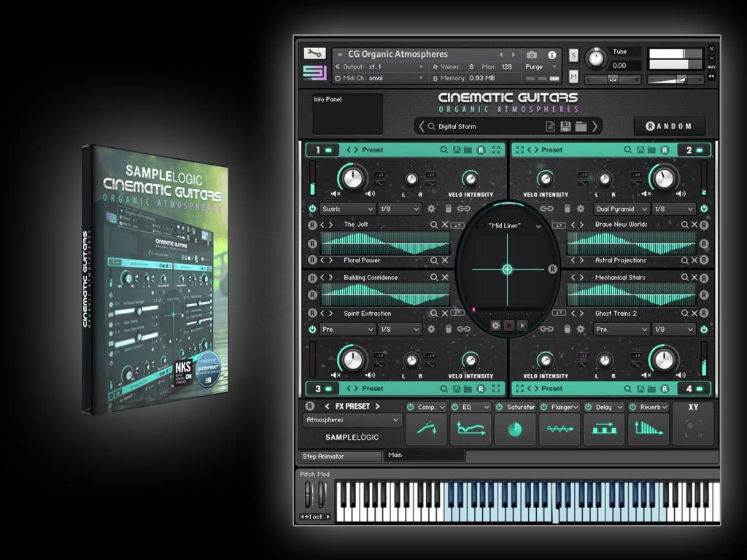Open folder icon in Digital Storm preset bar
The image size is (747, 560).
pos(581,127)
